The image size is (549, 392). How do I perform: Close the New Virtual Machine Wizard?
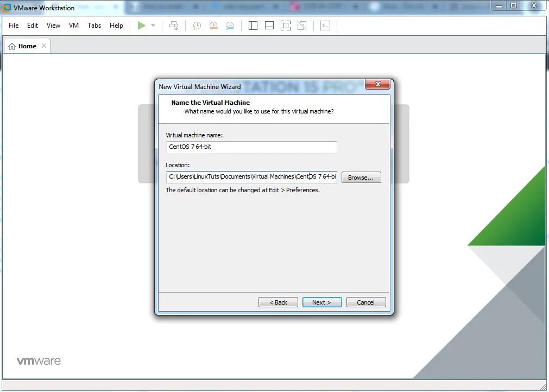click(378, 84)
